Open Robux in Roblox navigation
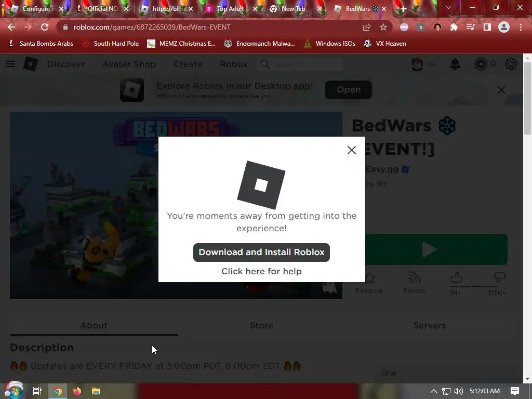532x399 pixels. [x=233, y=64]
